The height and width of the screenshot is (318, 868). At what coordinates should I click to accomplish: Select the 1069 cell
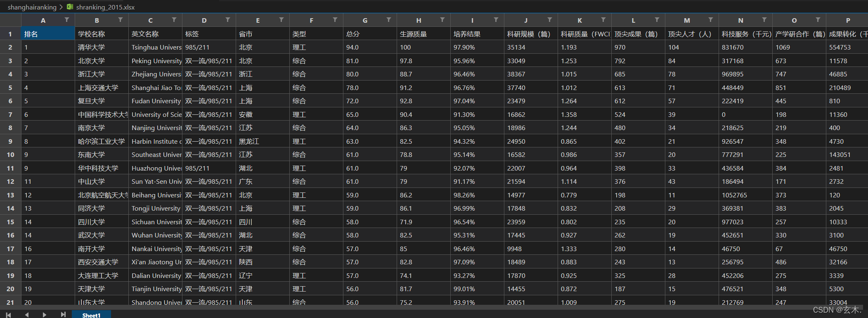pos(799,47)
